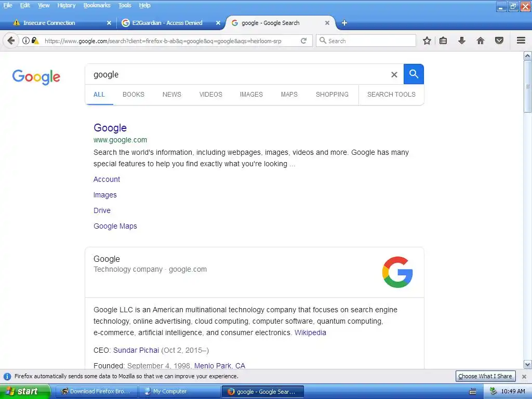The width and height of the screenshot is (532, 399).
Task: Expand SEARCH TOOLS options
Action: [391, 95]
